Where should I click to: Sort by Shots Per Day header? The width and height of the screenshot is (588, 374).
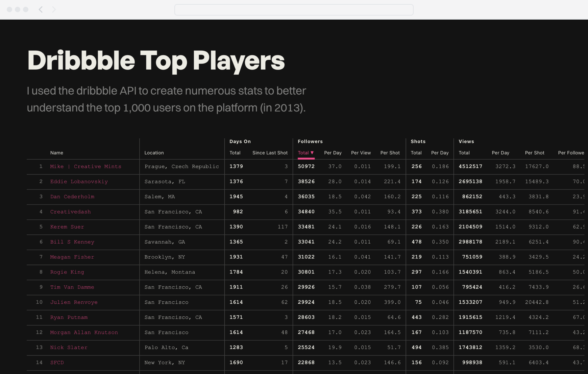440,153
